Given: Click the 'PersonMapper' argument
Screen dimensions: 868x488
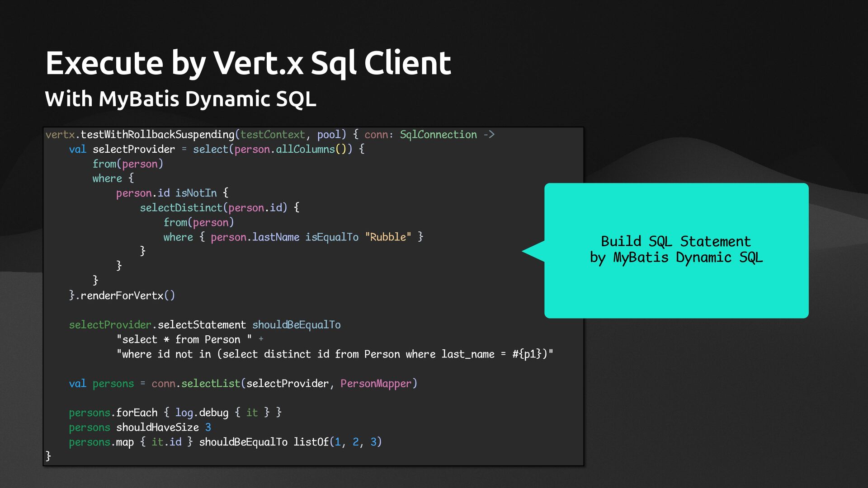Looking at the screenshot, I should 376,384.
